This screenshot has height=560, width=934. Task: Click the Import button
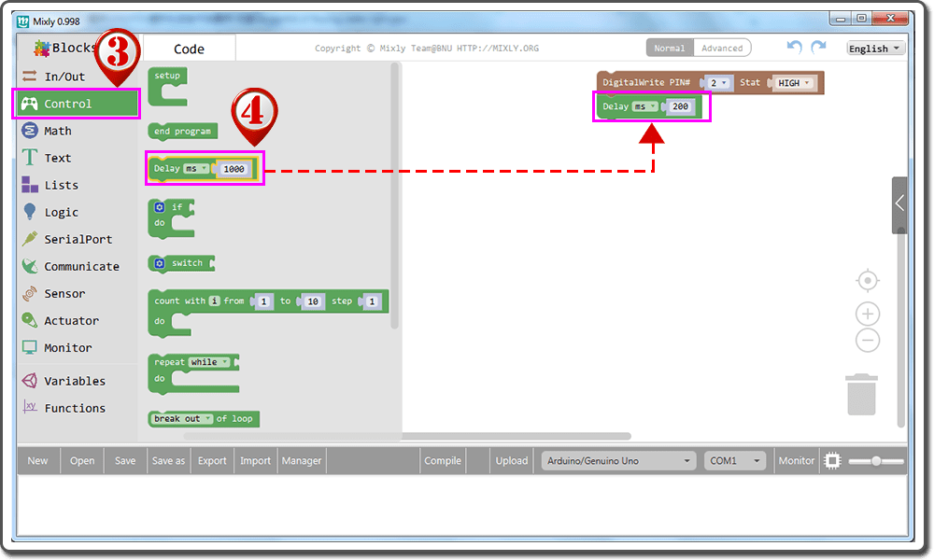coord(256,461)
